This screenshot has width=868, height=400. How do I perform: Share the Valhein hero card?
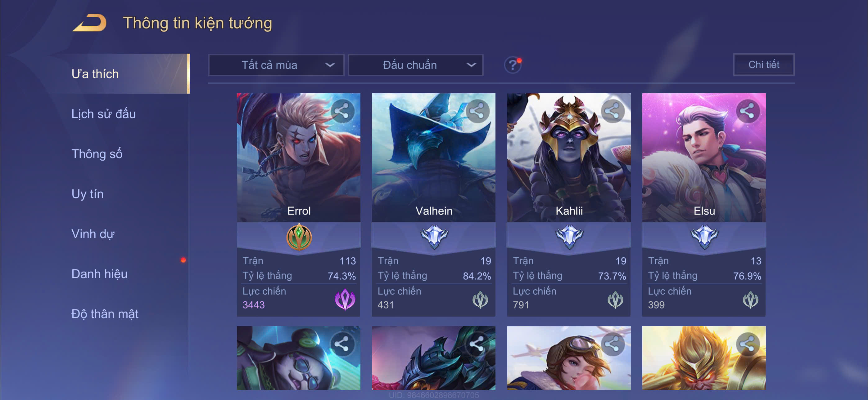tap(477, 111)
